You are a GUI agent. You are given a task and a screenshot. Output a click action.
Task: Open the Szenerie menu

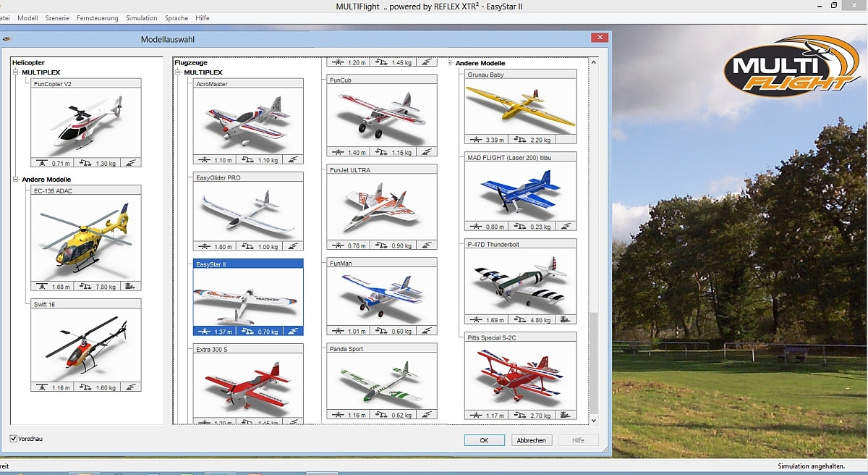(57, 18)
